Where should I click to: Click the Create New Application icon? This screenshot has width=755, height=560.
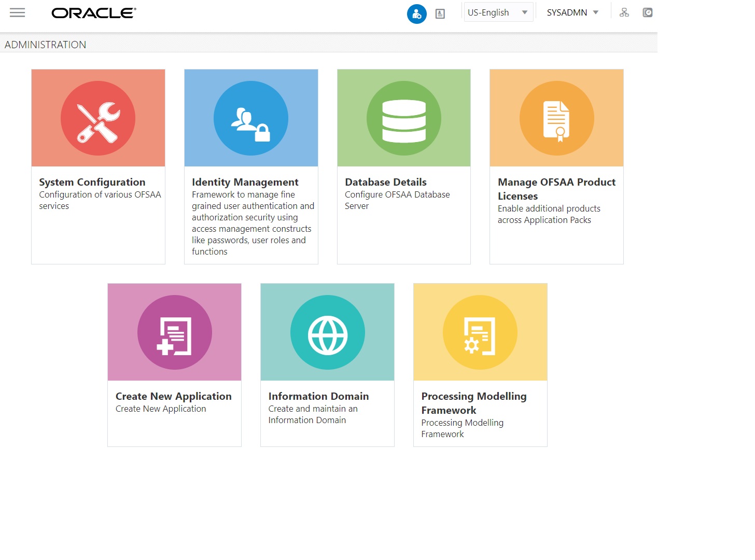[x=175, y=332]
